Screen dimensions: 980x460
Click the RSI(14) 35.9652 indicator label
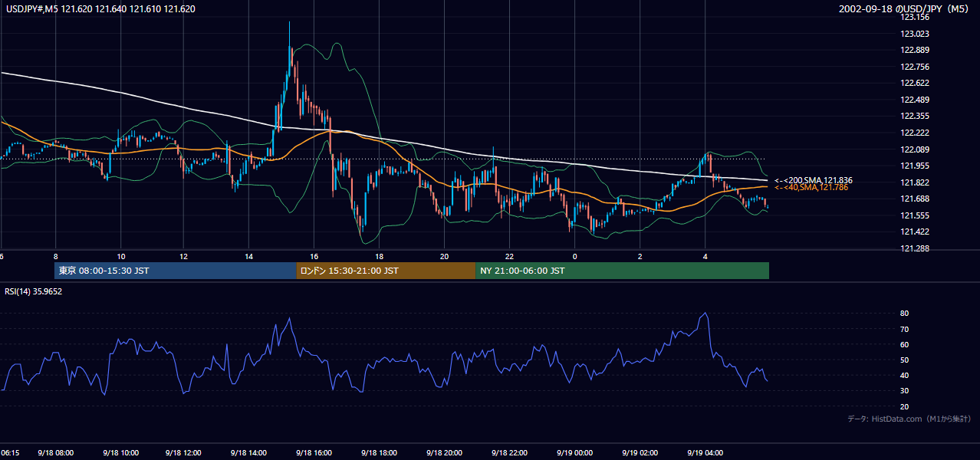(34, 291)
